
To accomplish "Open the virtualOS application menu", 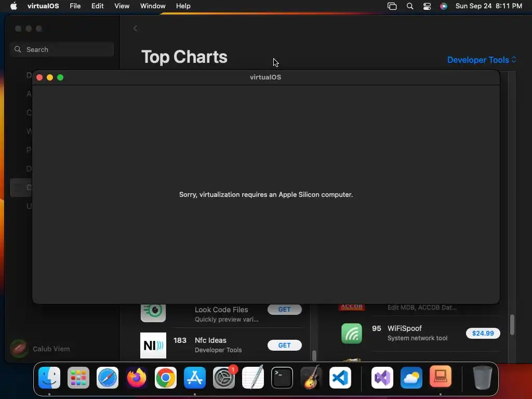I will pyautogui.click(x=43, y=6).
